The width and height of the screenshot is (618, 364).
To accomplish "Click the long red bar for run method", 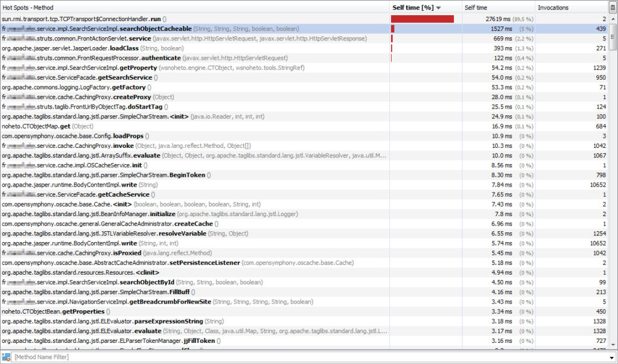I will pos(422,19).
